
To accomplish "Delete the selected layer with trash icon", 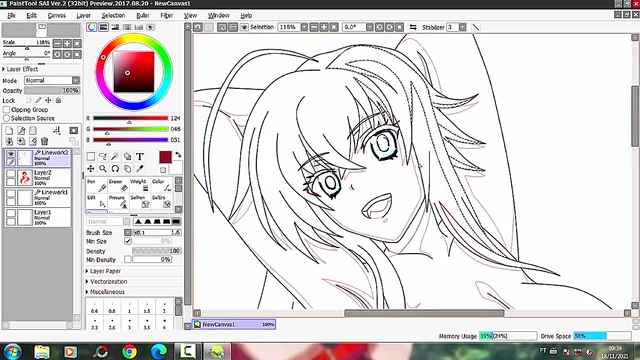I will 44,141.
